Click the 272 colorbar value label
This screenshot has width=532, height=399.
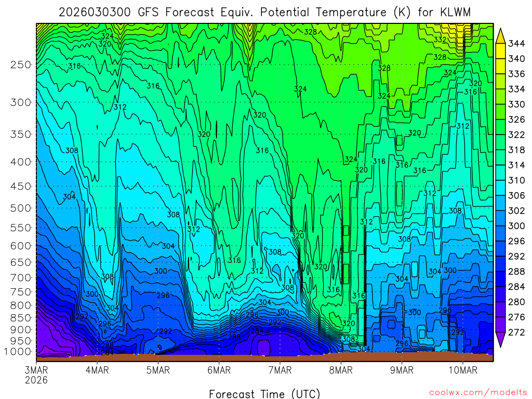point(516,332)
